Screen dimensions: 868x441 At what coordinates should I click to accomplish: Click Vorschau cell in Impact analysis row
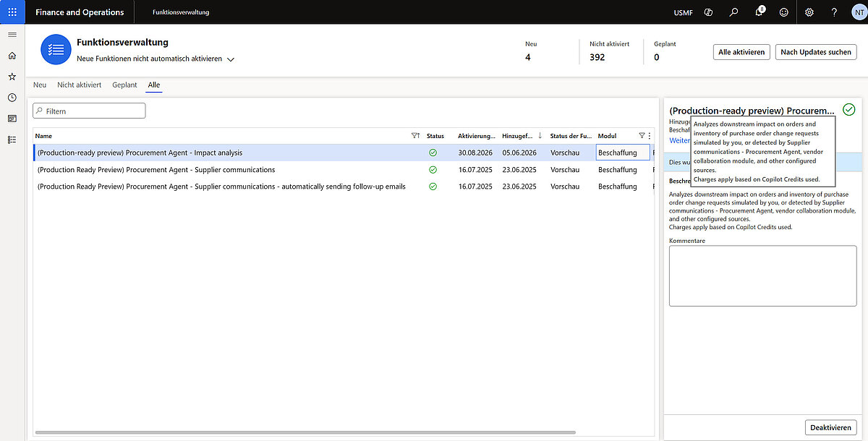click(x=565, y=153)
